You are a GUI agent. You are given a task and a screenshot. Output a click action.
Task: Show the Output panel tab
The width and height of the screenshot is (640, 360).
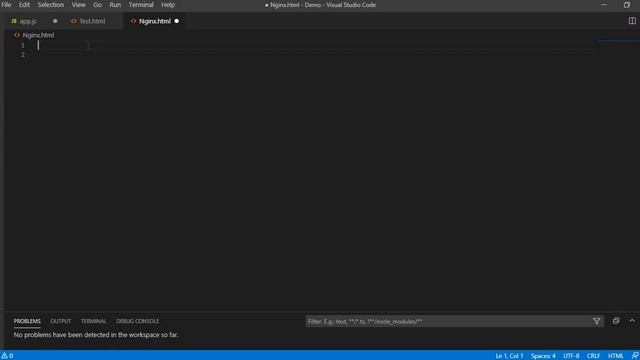point(60,321)
